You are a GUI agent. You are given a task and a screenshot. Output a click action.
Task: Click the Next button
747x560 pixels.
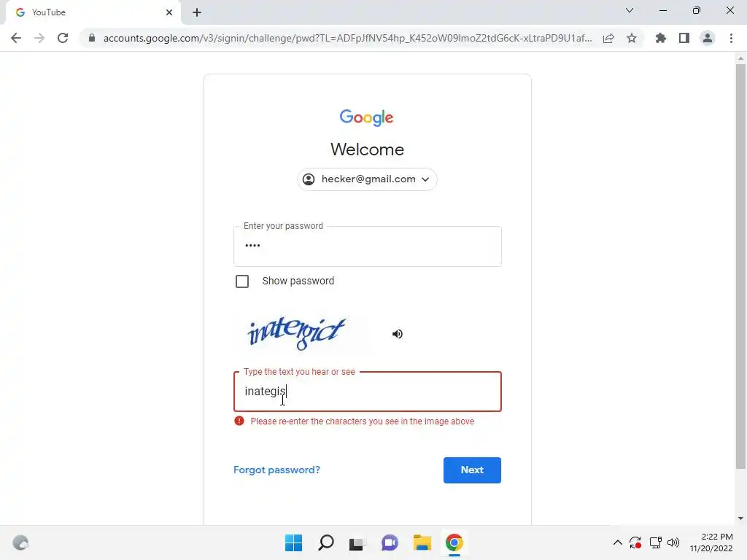pyautogui.click(x=472, y=470)
